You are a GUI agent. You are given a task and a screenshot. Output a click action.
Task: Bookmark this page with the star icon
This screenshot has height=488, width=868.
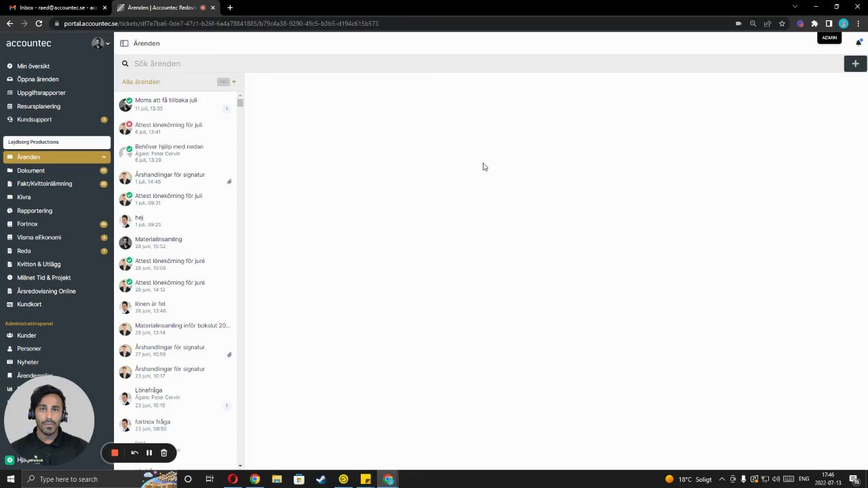[782, 24]
